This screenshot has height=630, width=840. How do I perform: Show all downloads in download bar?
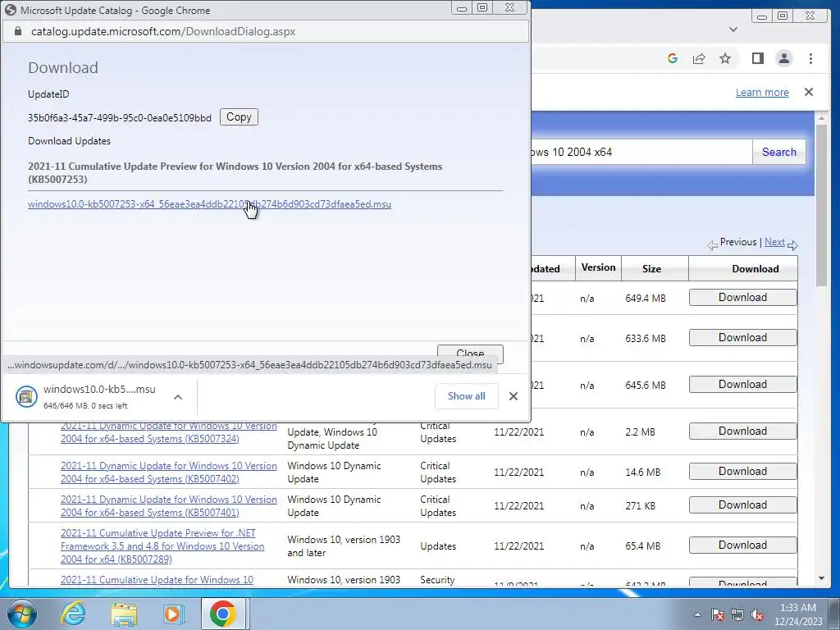coord(466,396)
